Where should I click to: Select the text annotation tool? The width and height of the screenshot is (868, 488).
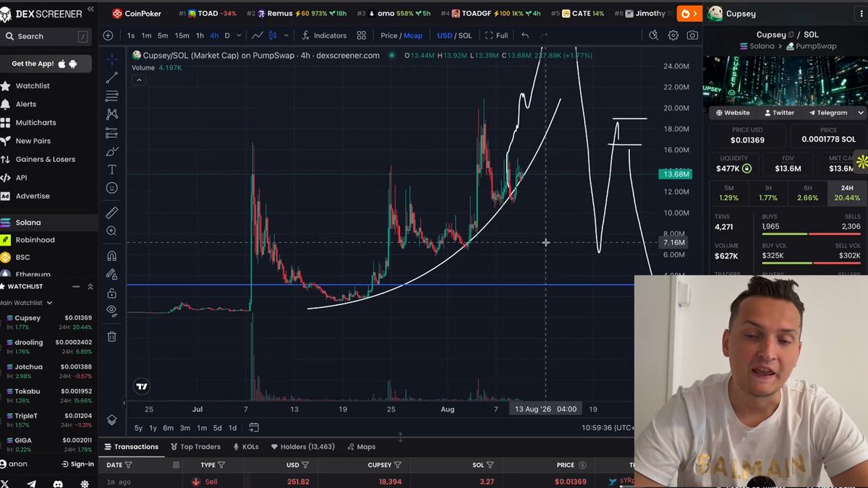(111, 169)
